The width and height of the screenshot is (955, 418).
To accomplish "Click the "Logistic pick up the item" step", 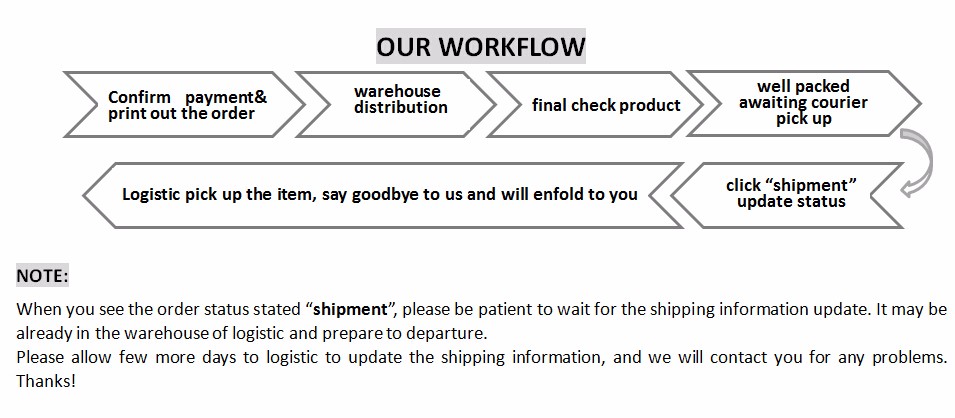I will click(379, 194).
